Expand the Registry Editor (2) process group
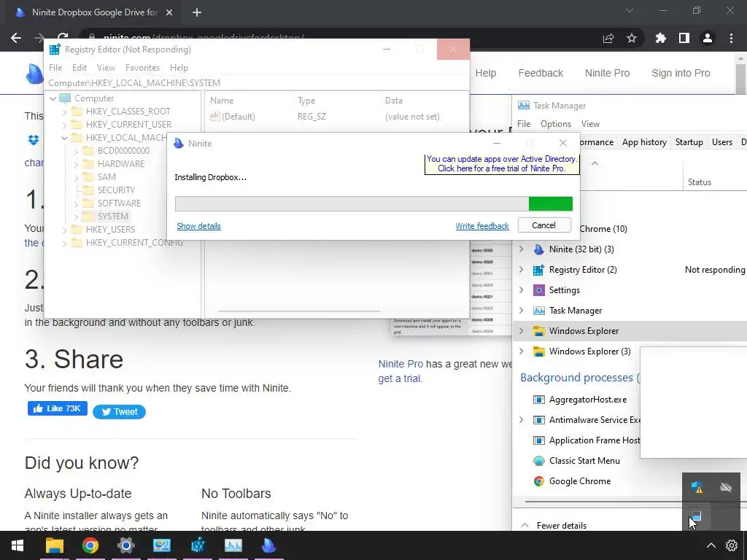 pos(521,270)
